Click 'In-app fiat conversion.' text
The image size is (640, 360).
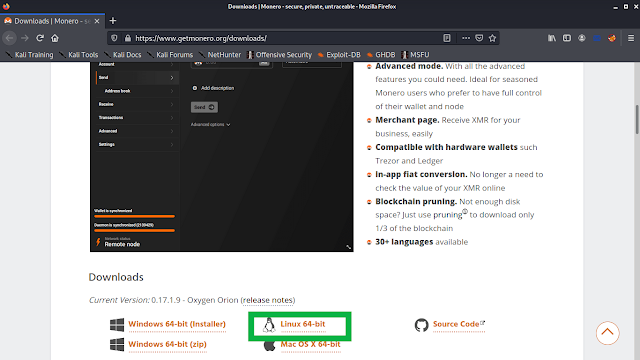(x=421, y=174)
